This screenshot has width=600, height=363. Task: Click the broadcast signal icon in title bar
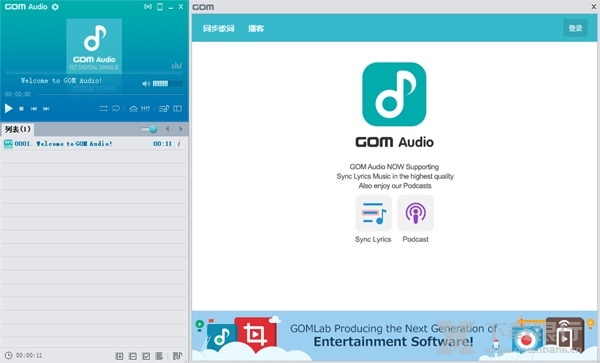click(148, 7)
